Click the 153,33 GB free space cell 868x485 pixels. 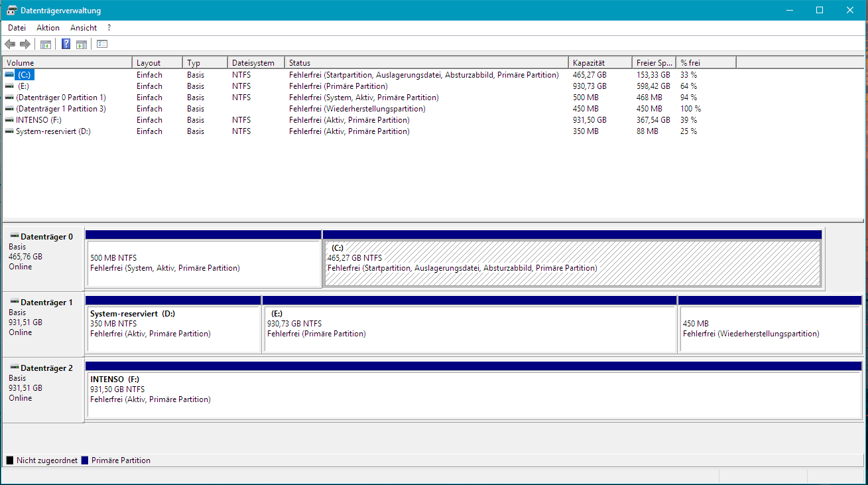[x=653, y=75]
